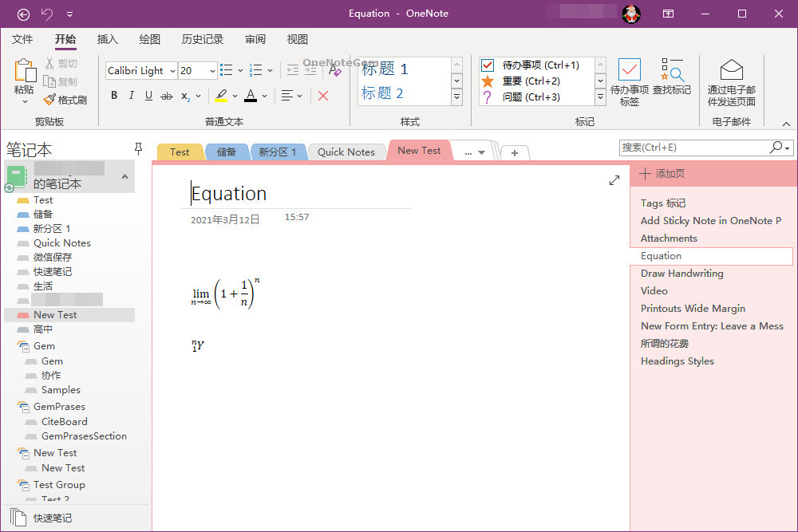The height and width of the screenshot is (532, 798).
Task: Open the Quick Notes section tab
Action: pyautogui.click(x=346, y=152)
